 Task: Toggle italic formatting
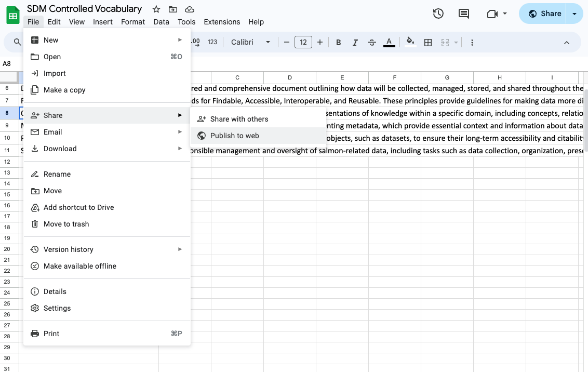(355, 43)
